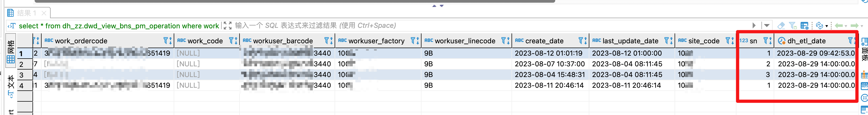This screenshot has width=868, height=115.
Task: Close the 结果 1 tab
Action: coord(44,13)
